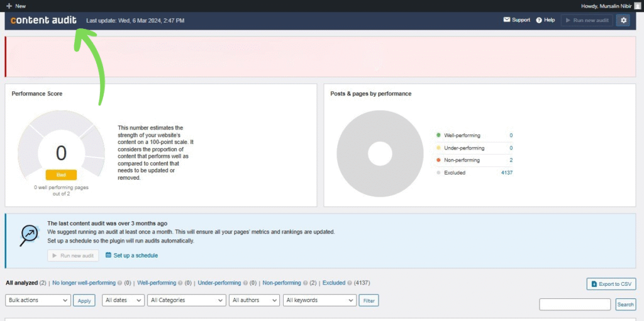Click the user avatar next to Howdy
The width and height of the screenshot is (644, 321).
(x=637, y=6)
